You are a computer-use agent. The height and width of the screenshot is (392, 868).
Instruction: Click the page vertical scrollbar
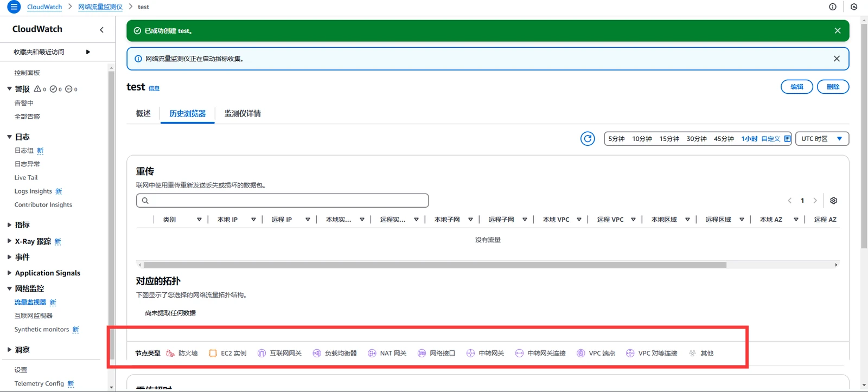tap(864, 136)
